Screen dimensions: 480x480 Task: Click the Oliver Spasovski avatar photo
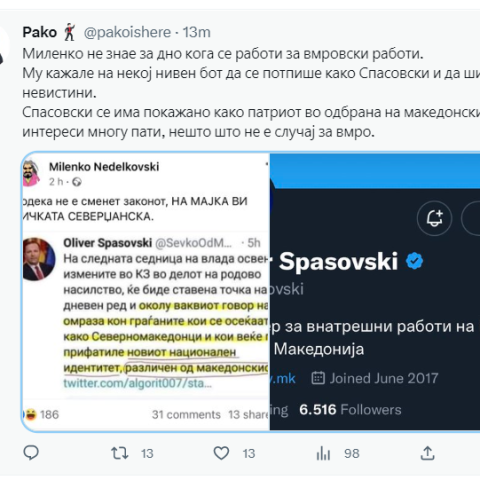pyautogui.click(x=39, y=259)
